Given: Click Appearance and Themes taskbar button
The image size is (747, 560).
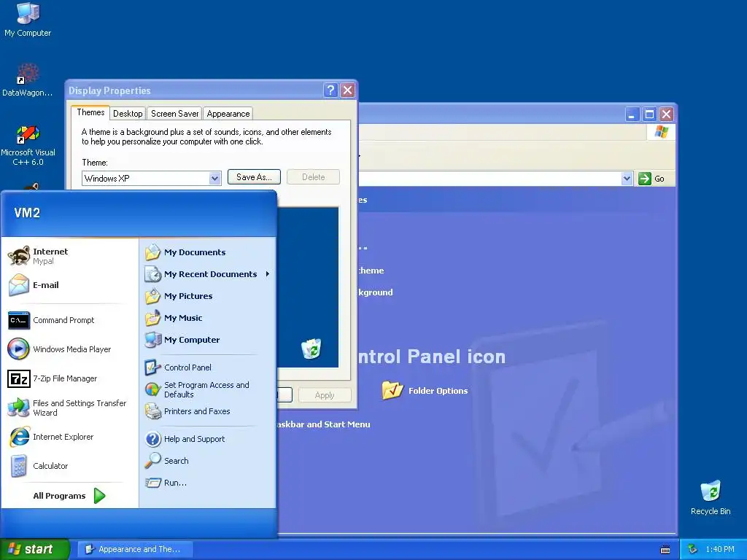Looking at the screenshot, I should coord(136,549).
